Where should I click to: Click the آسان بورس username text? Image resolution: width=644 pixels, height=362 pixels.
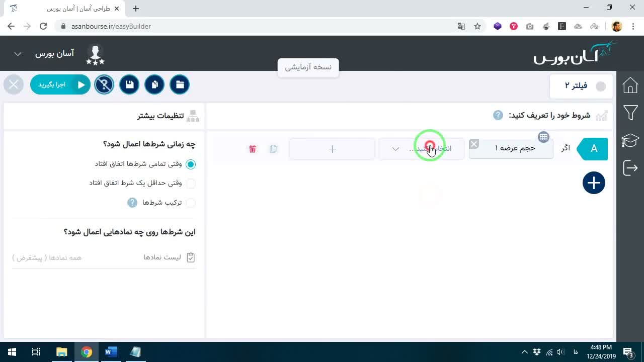54,53
